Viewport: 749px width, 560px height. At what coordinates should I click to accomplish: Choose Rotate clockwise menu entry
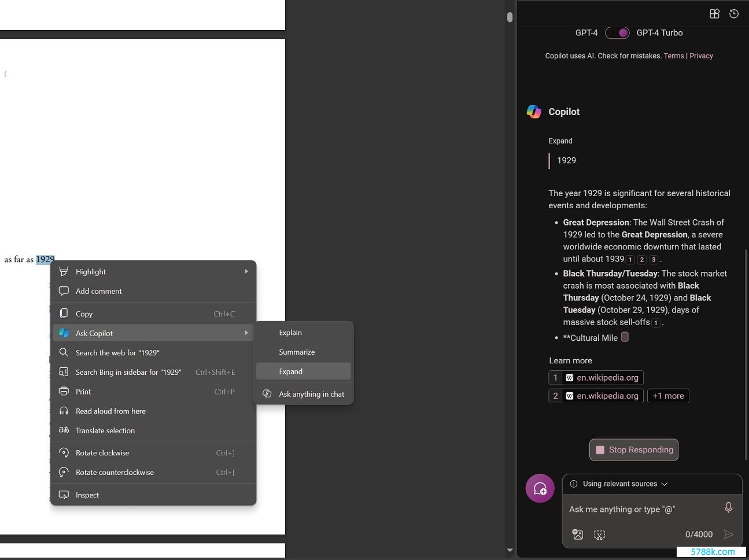[153, 453]
